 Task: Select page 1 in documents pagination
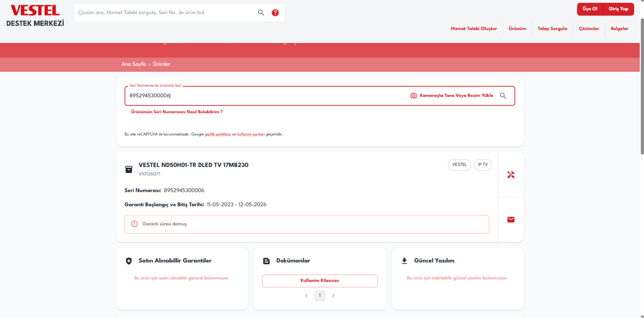(x=320, y=295)
